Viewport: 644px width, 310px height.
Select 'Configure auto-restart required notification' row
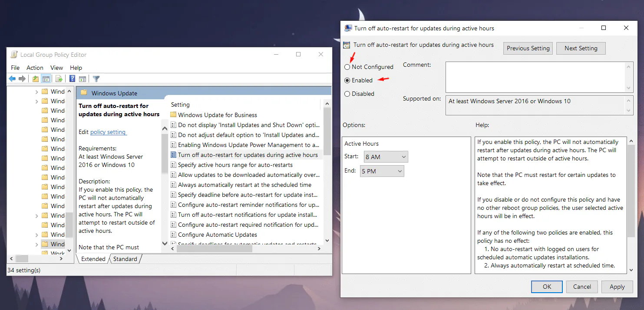(249, 225)
